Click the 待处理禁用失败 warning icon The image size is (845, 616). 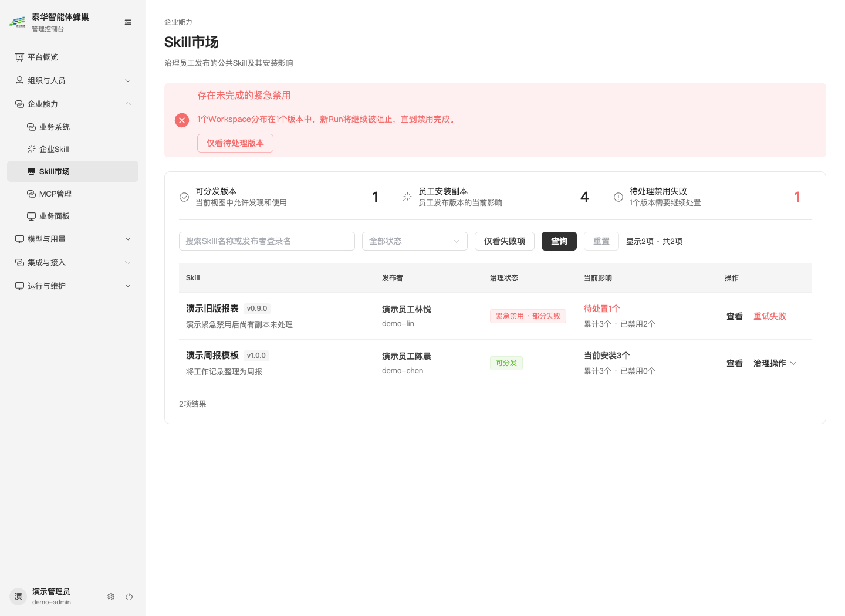618,197
